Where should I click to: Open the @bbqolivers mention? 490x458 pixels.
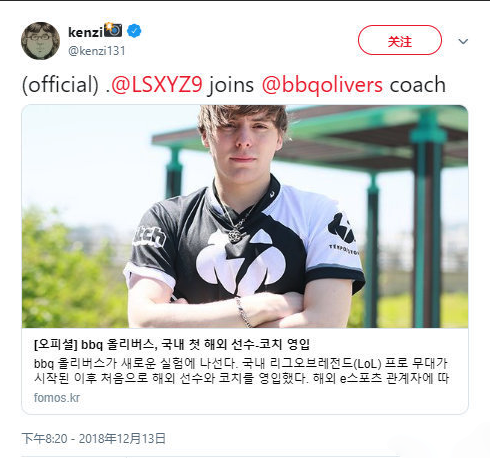[322, 85]
